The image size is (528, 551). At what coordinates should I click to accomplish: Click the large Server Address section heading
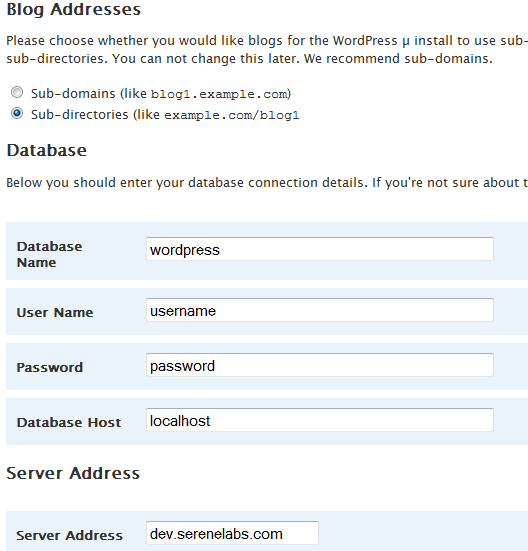click(x=73, y=473)
